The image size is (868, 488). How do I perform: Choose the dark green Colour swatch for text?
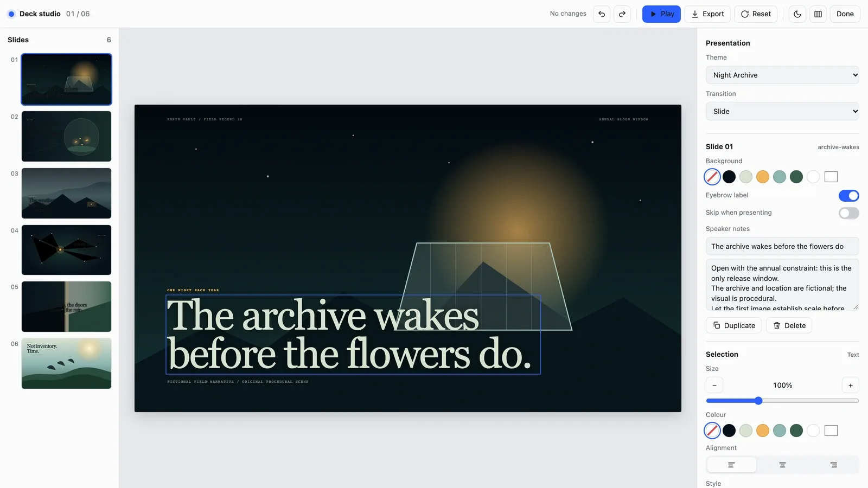pyautogui.click(x=796, y=431)
